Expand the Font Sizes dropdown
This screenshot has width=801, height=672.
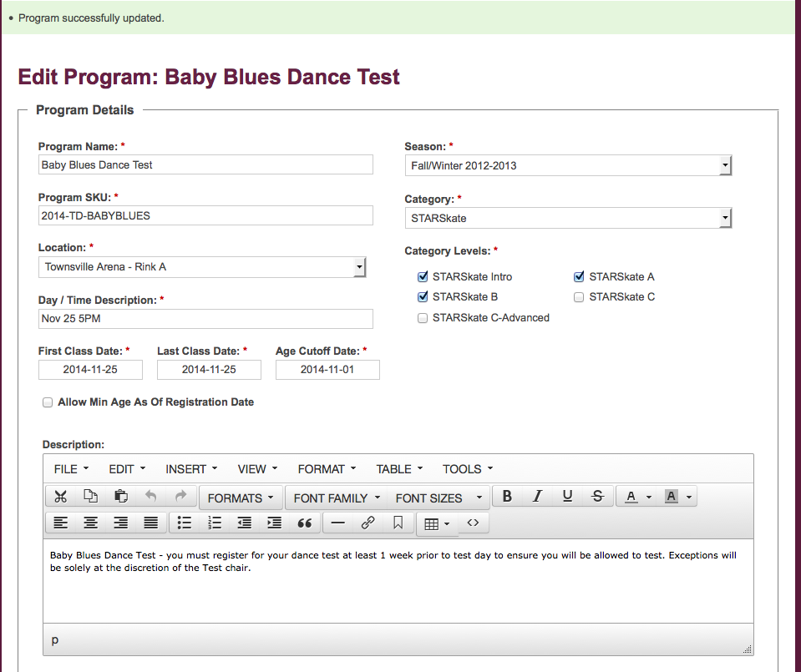click(x=439, y=498)
